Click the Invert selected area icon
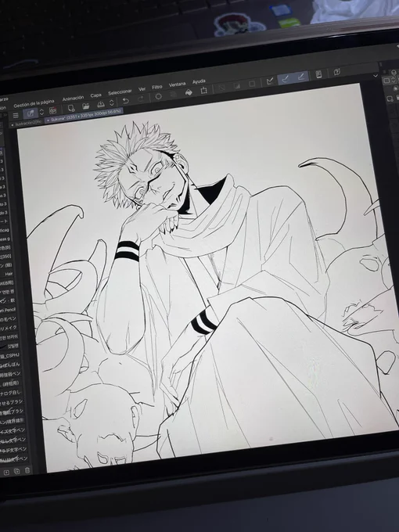The width and height of the screenshot is (399, 532). click(237, 86)
